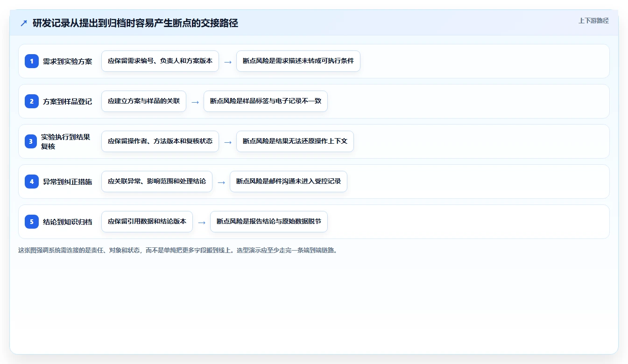628x364 pixels.
Task: Click the 结论到知识归档 step label
Action: pos(68,222)
